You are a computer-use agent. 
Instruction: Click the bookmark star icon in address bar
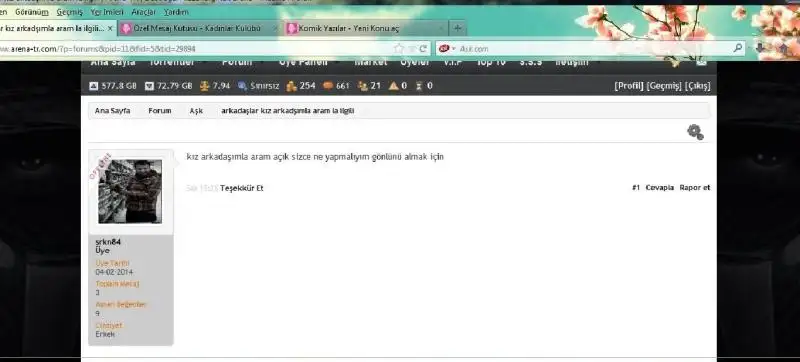[398, 48]
